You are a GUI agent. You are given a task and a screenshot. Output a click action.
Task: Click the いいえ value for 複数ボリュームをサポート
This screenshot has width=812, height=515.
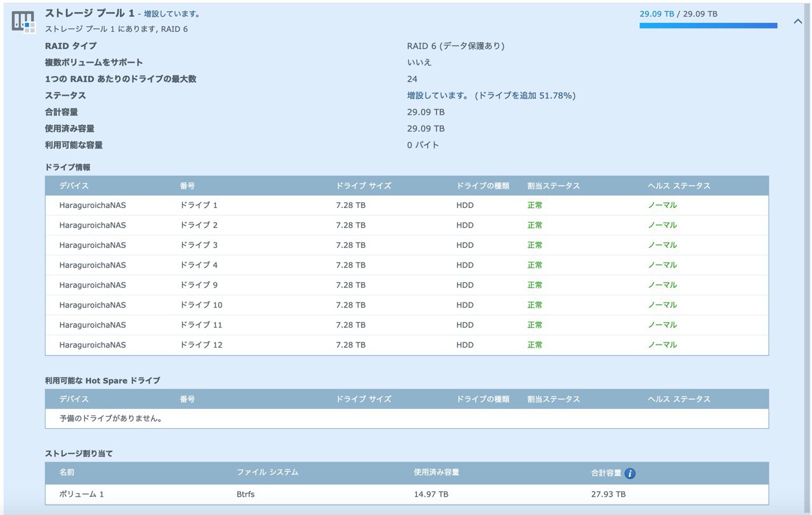[x=419, y=62]
